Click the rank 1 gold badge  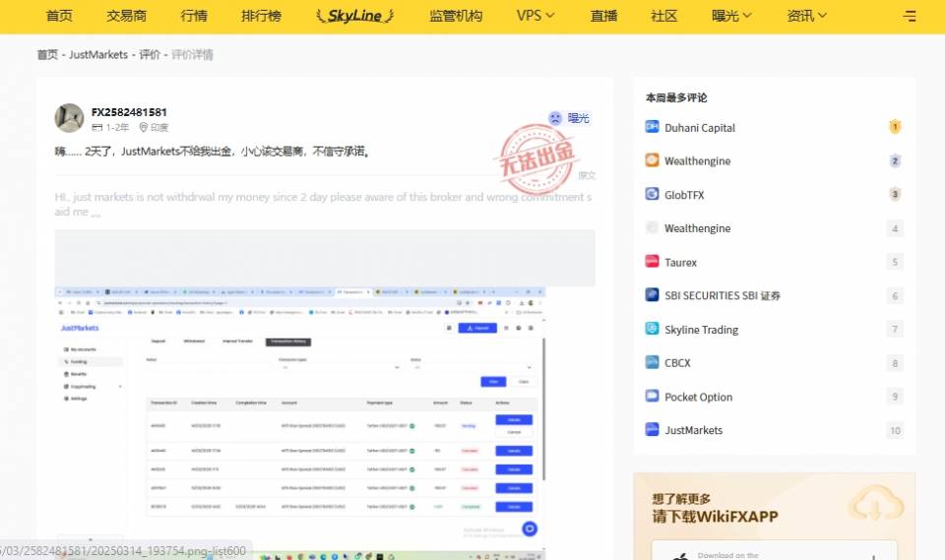[895, 127]
